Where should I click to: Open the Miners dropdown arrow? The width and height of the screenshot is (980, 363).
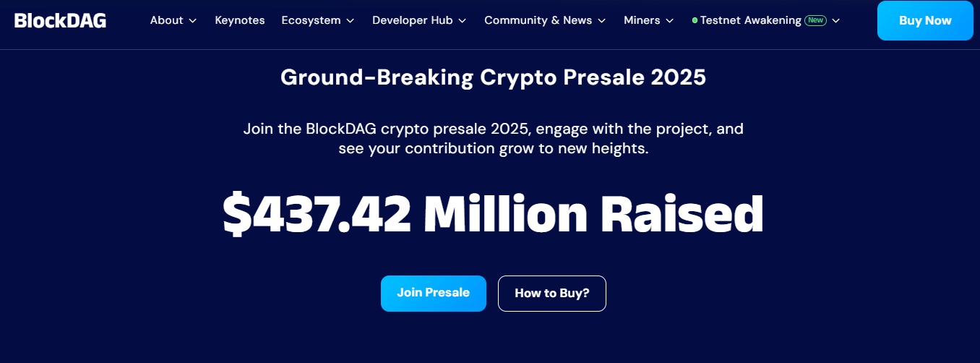[670, 21]
